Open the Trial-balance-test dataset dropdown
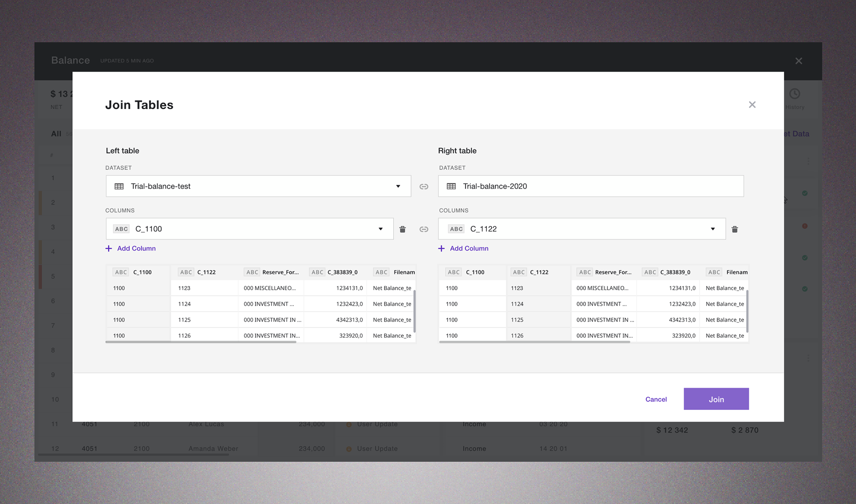The image size is (856, 504). (258, 186)
